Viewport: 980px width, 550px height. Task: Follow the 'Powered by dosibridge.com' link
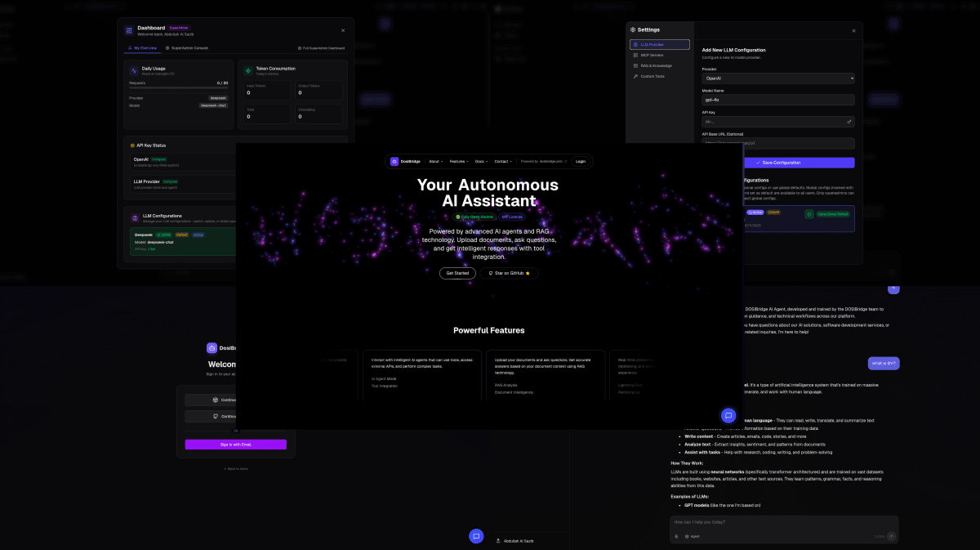[x=543, y=162]
